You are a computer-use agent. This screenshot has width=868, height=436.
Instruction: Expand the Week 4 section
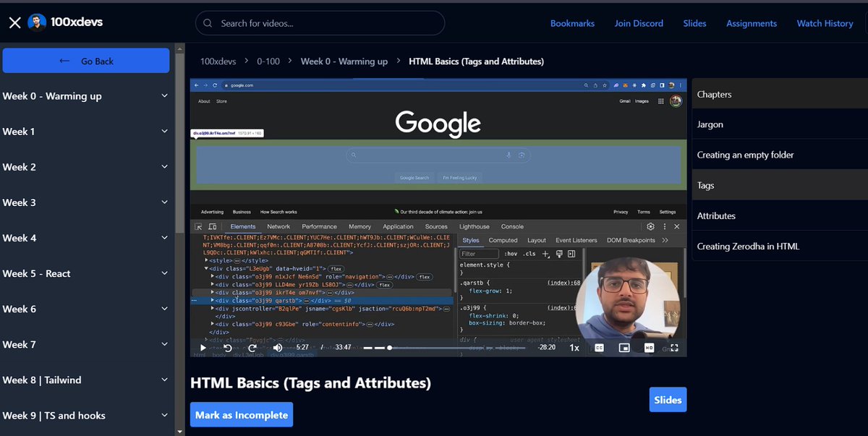[x=85, y=238]
